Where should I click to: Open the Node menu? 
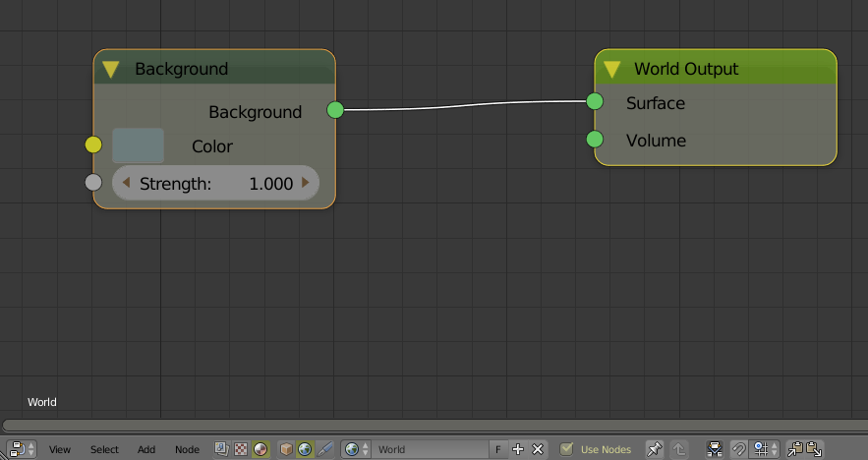187,449
